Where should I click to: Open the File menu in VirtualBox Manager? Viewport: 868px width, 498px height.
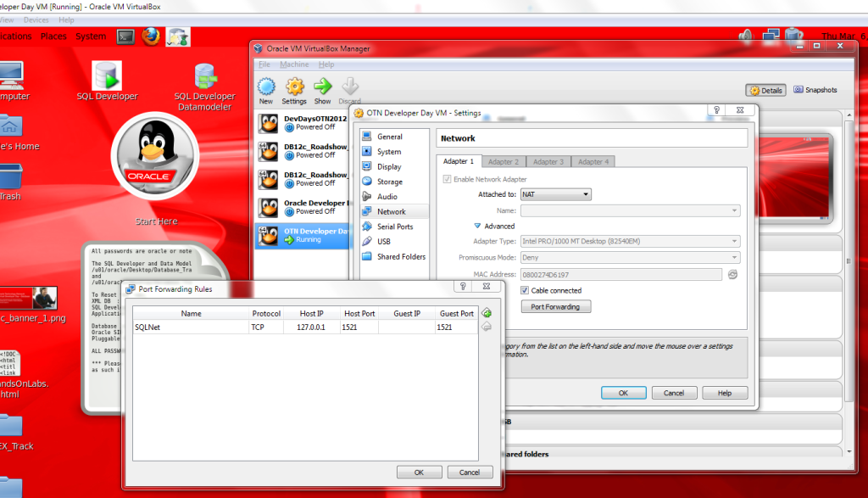[x=264, y=64]
